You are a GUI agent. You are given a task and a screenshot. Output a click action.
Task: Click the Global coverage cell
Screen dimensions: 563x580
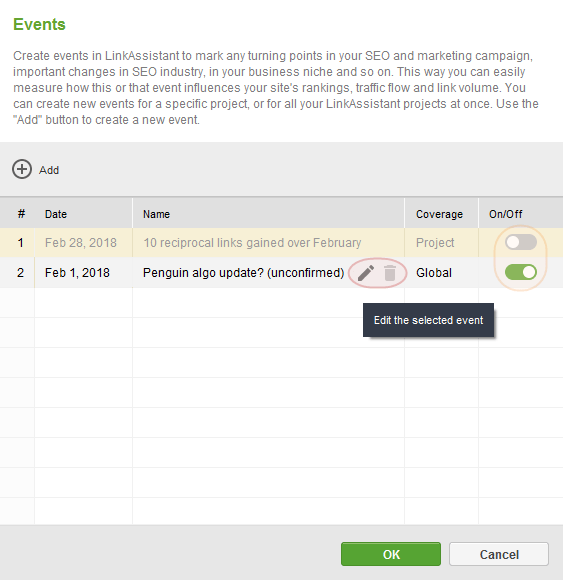[441, 273]
